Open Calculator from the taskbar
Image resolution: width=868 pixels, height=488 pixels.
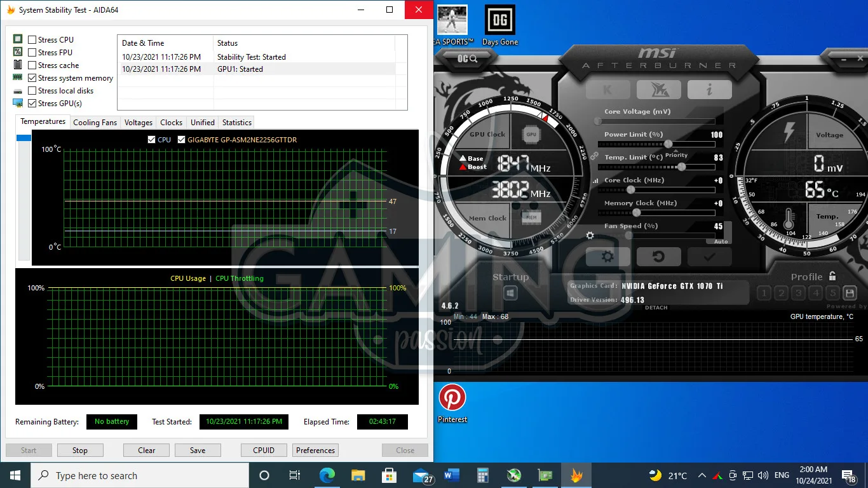pyautogui.click(x=482, y=475)
